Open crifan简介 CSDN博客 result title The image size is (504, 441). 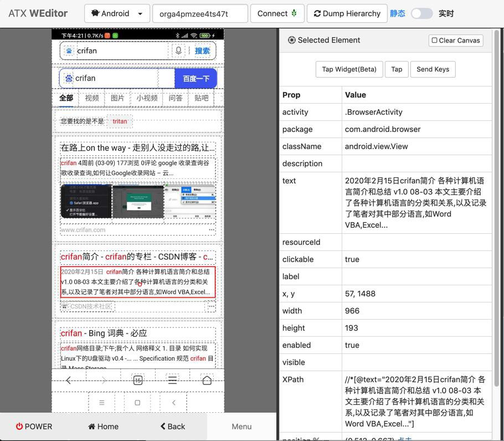tap(137, 257)
